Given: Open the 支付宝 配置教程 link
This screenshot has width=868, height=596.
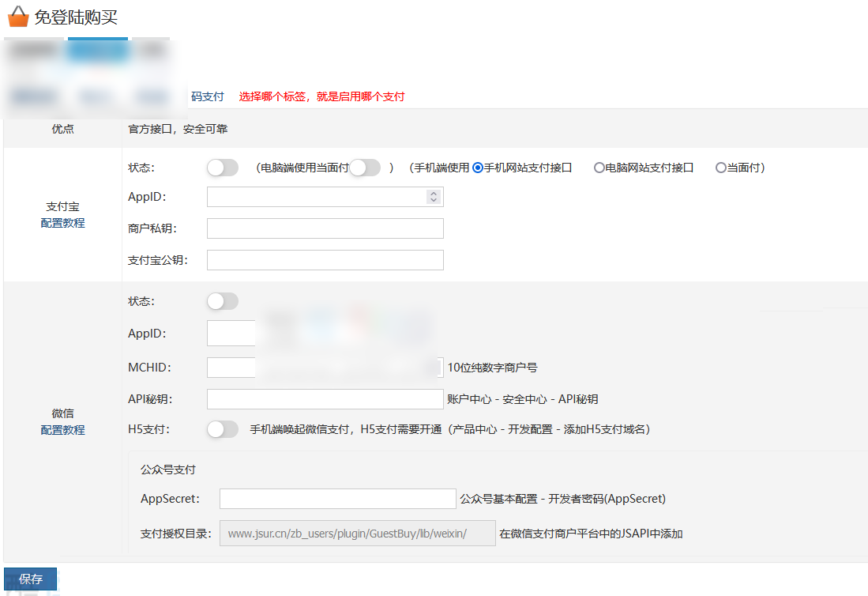Looking at the screenshot, I should pyautogui.click(x=62, y=222).
